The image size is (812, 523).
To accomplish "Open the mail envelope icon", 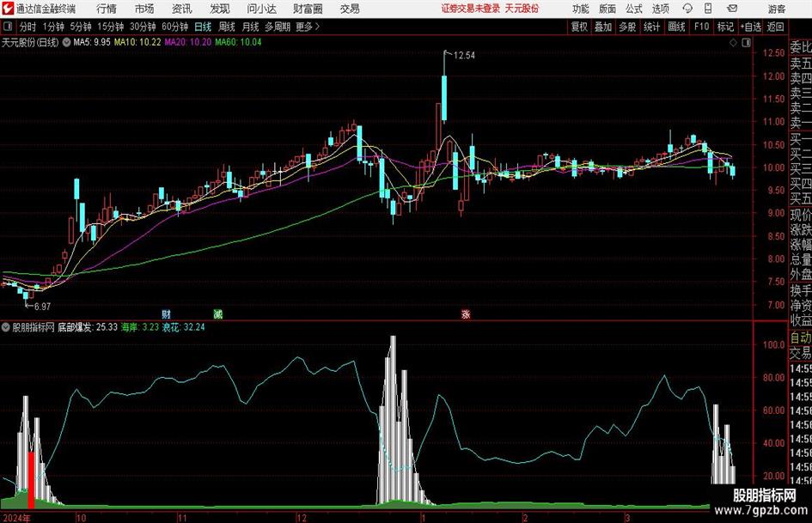I will [732, 9].
